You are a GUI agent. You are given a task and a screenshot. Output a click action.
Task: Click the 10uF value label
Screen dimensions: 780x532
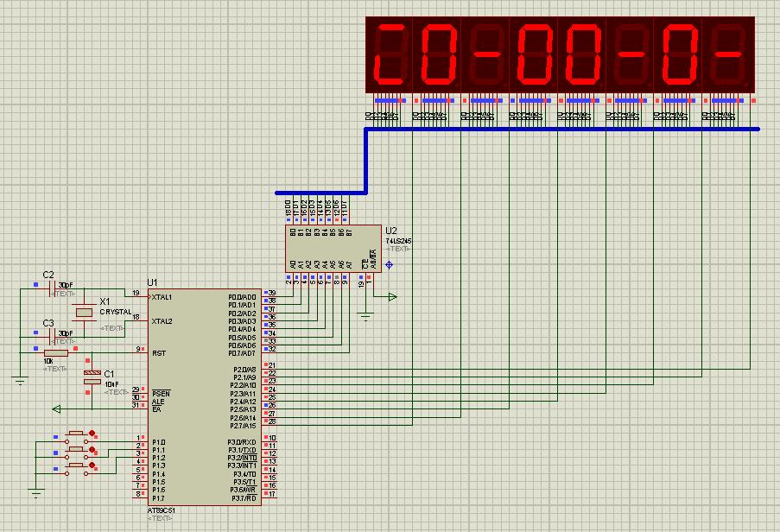[x=112, y=384]
